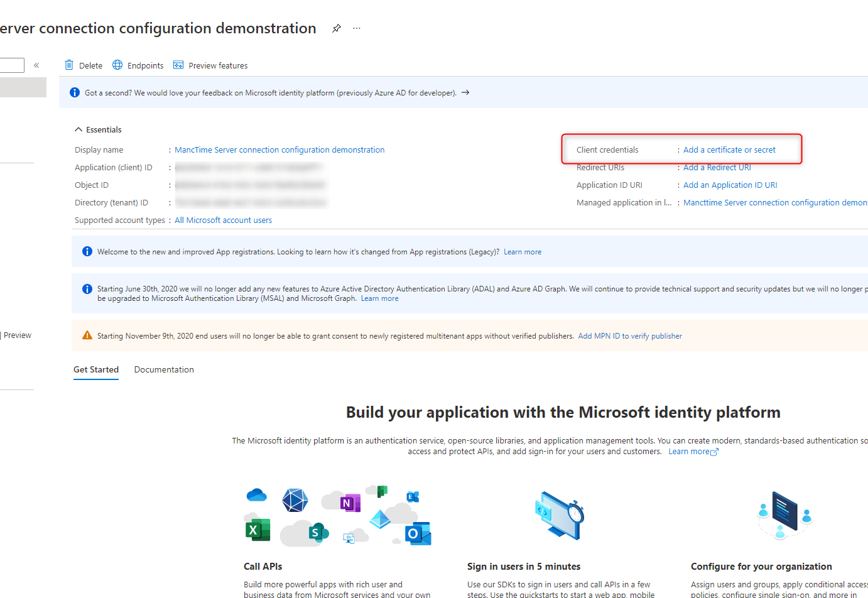Open the more options ellipsis menu
868x598 pixels.
tap(357, 28)
